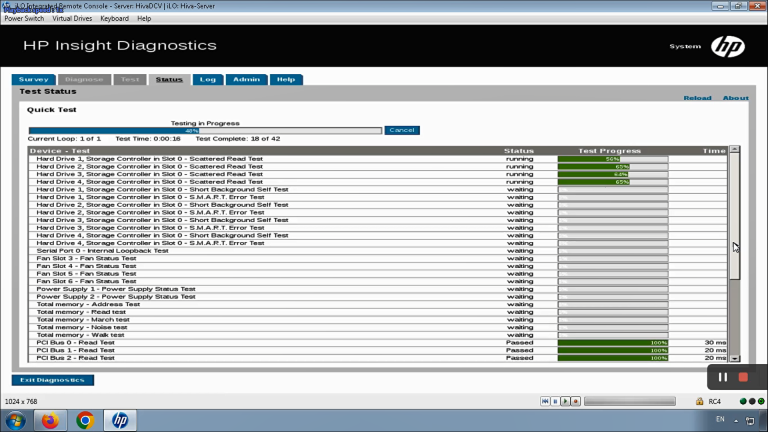The image size is (768, 432).
Task: Open the Help menu in console
Action: [144, 18]
